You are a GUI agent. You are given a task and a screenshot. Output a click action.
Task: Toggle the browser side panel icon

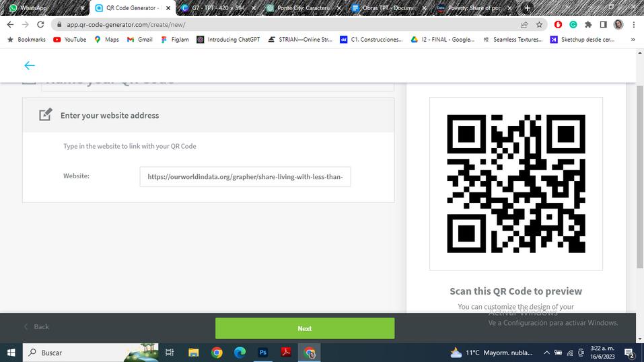[604, 25]
